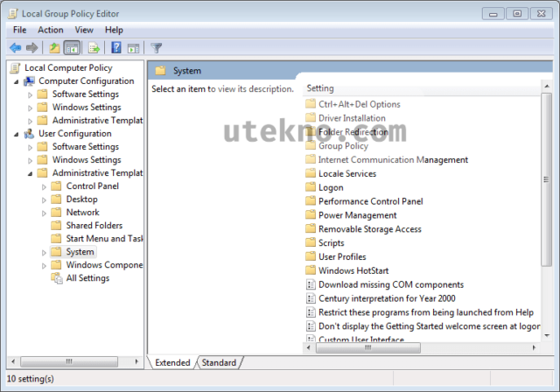Select Removable Storage Access in the list
Image resolution: width=560 pixels, height=392 pixels.
point(369,229)
